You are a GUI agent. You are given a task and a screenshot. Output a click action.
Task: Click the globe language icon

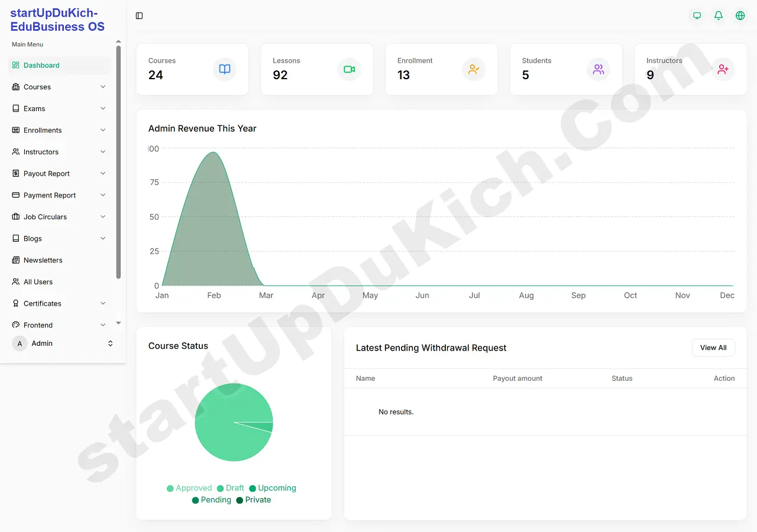pyautogui.click(x=740, y=16)
